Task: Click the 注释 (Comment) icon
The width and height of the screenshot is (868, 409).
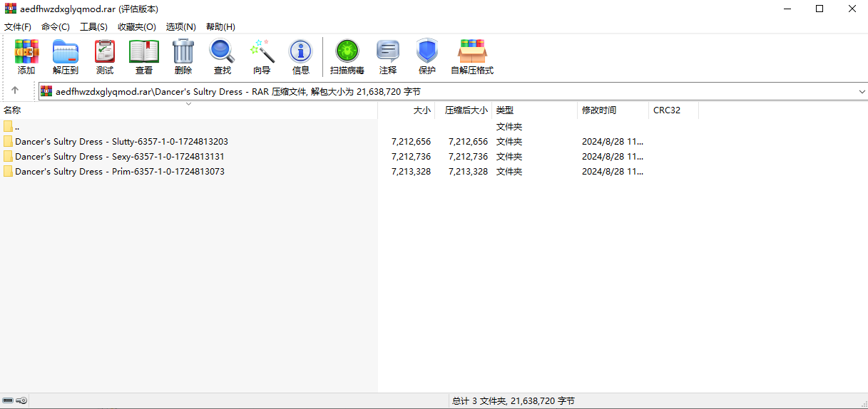Action: click(388, 51)
